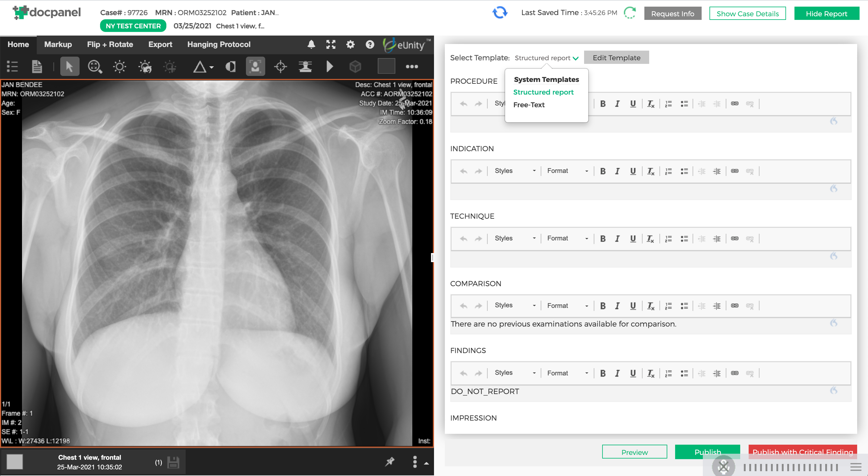Pin the Chest 1 view series bar
This screenshot has height=476, width=868.
(390, 461)
